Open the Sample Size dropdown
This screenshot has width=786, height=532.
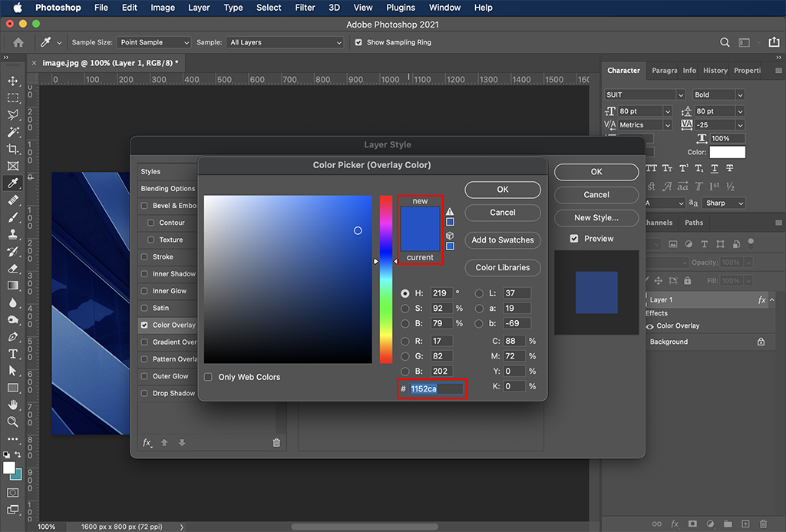[154, 43]
